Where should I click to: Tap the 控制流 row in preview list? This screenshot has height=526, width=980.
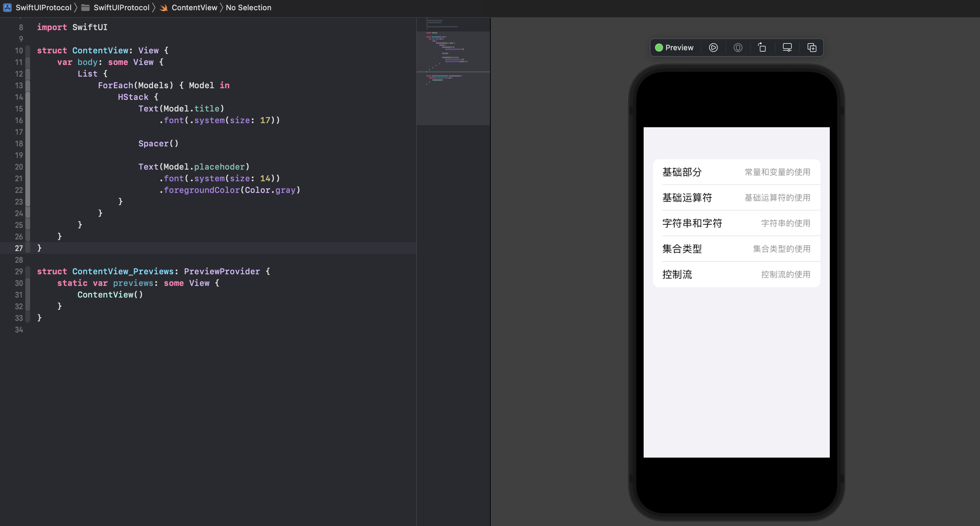point(736,274)
